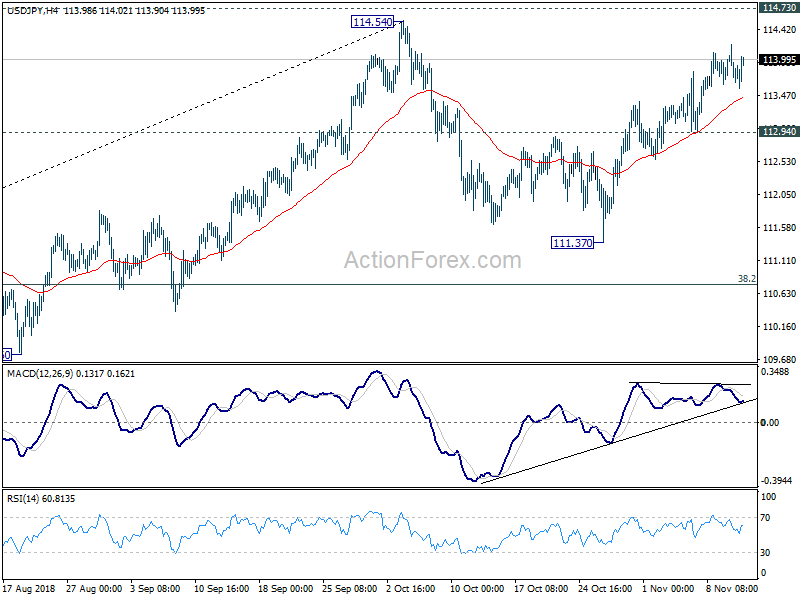Click the 112.940 level price tag
Viewport: 800px width, 600px height.
[779, 132]
